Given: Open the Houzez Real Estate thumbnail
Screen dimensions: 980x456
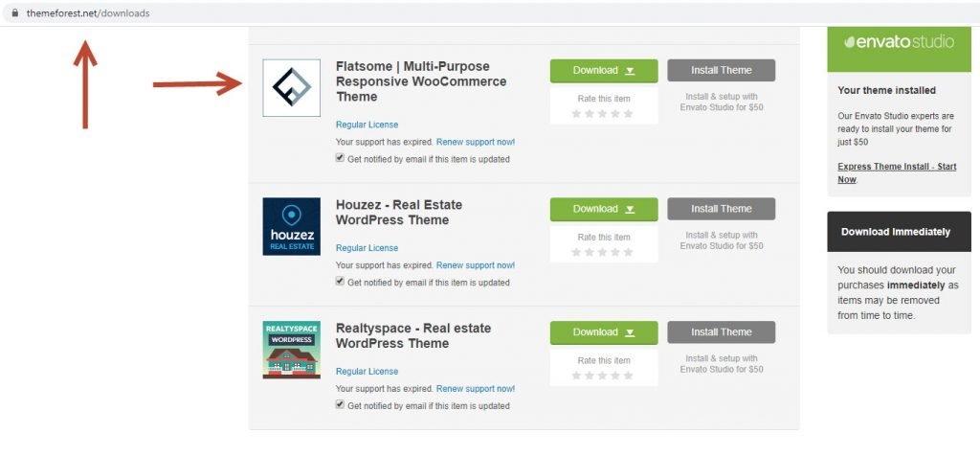Looking at the screenshot, I should point(291,226).
